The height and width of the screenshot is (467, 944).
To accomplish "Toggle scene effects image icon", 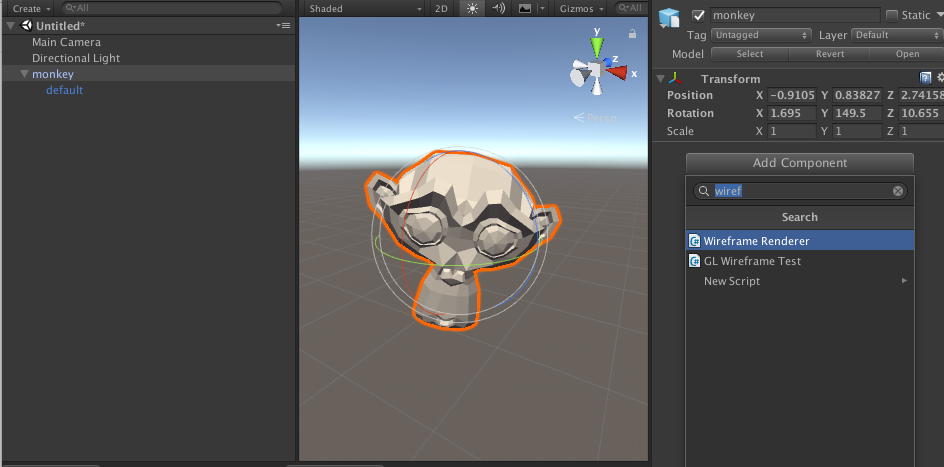I will [524, 8].
